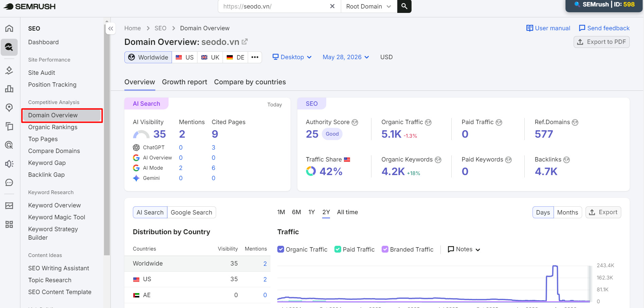Image resolution: width=644 pixels, height=308 pixels.
Task: Click the Export button above the traffic chart
Action: pyautogui.click(x=603, y=212)
